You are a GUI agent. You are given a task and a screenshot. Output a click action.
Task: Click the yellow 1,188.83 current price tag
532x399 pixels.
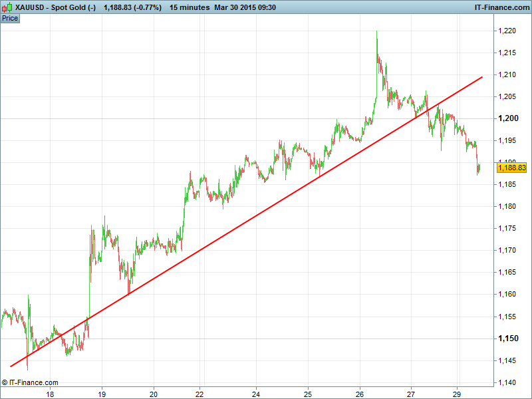[511, 168]
